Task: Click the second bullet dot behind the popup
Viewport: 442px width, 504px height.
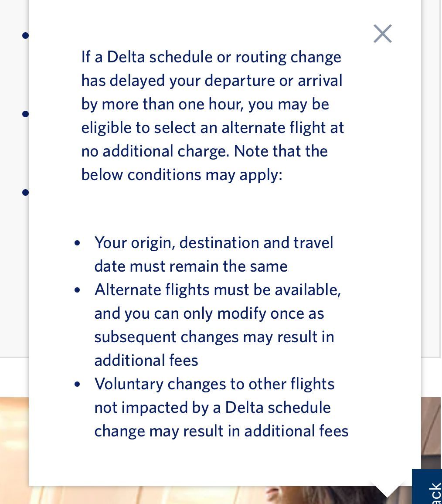Action: click(25, 114)
